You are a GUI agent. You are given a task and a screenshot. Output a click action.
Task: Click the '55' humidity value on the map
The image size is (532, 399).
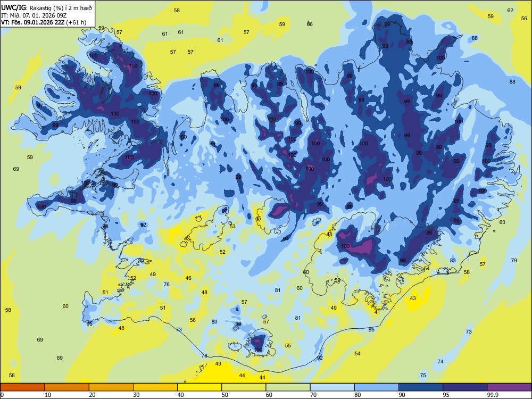point(288,345)
